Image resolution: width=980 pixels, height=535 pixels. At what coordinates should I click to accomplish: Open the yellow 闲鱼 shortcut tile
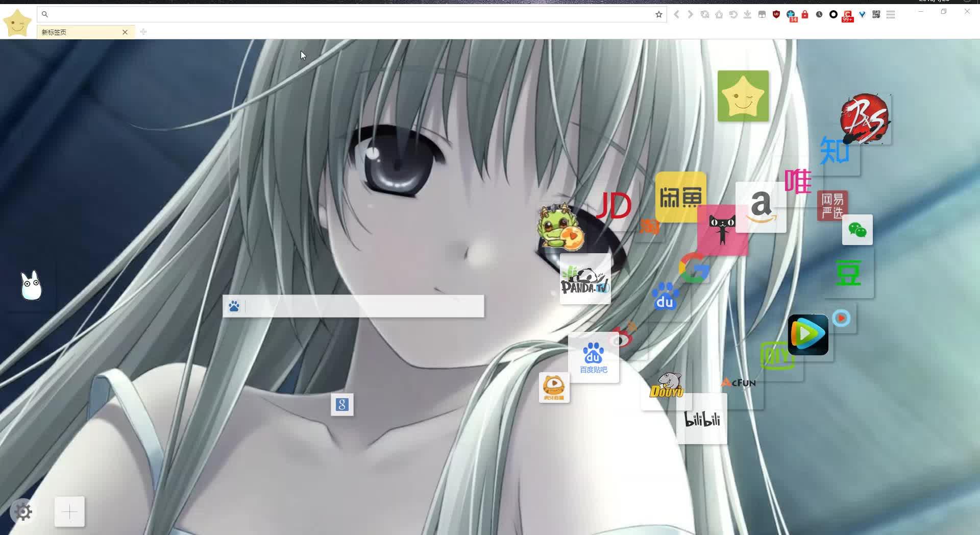(681, 197)
